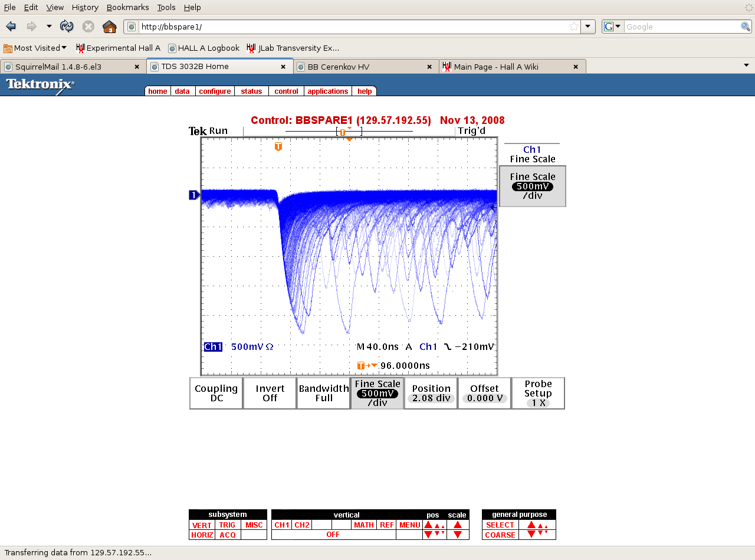
Task: Toggle Coupling DC bottom menu button
Action: (x=216, y=393)
